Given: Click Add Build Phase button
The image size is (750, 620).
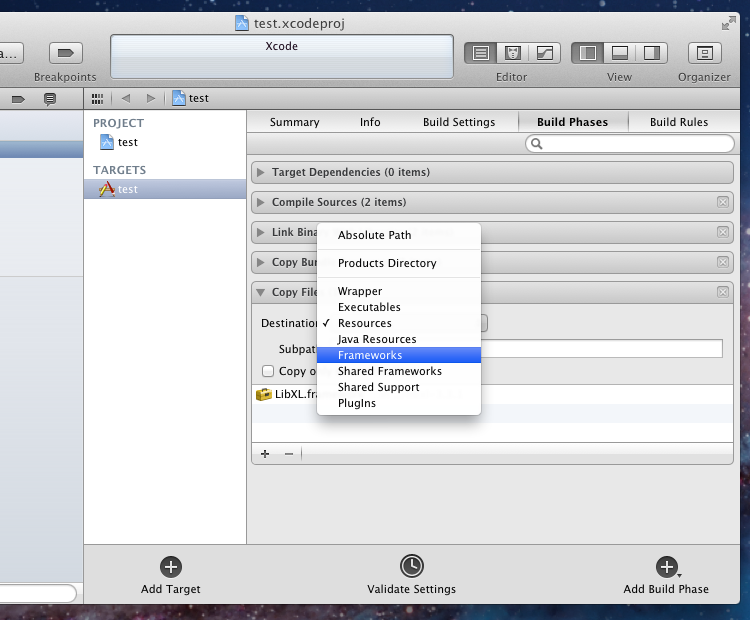Looking at the screenshot, I should click(x=666, y=576).
